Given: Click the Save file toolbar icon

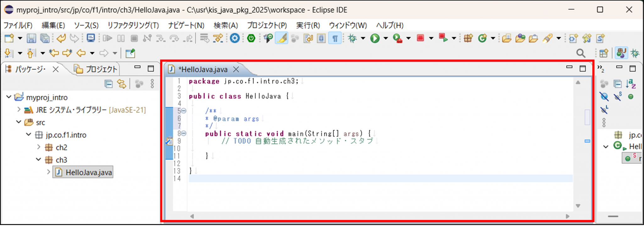Looking at the screenshot, I should pyautogui.click(x=31, y=38).
